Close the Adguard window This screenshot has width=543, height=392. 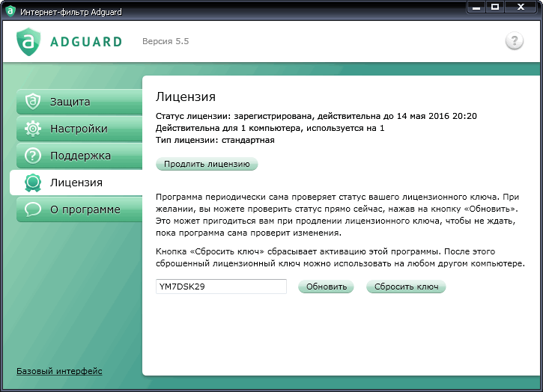521,7
